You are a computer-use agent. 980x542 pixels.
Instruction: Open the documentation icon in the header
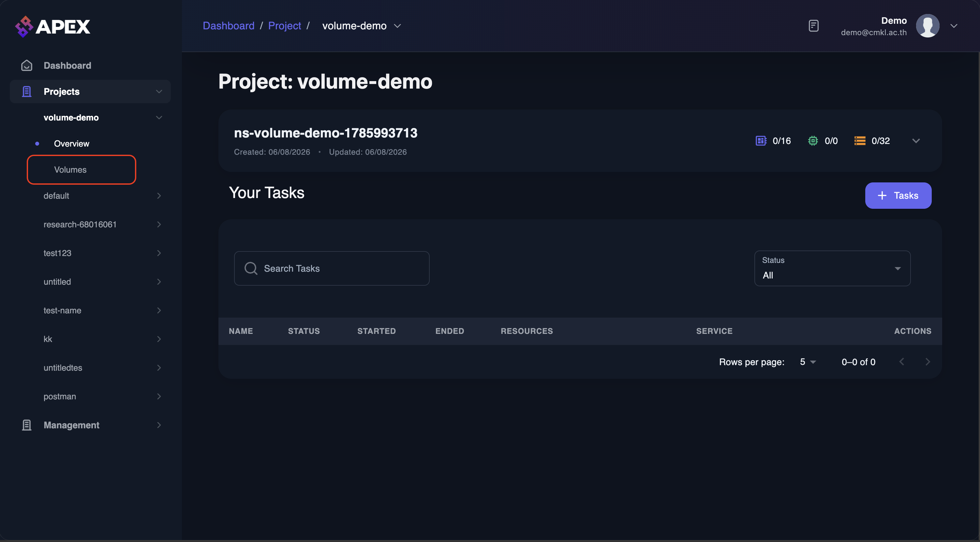(x=813, y=26)
